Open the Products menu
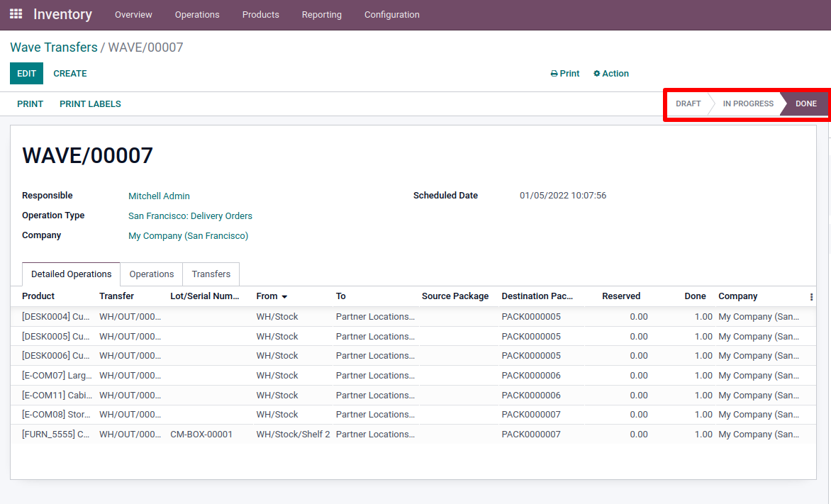Viewport: 831px width, 504px height. click(261, 15)
